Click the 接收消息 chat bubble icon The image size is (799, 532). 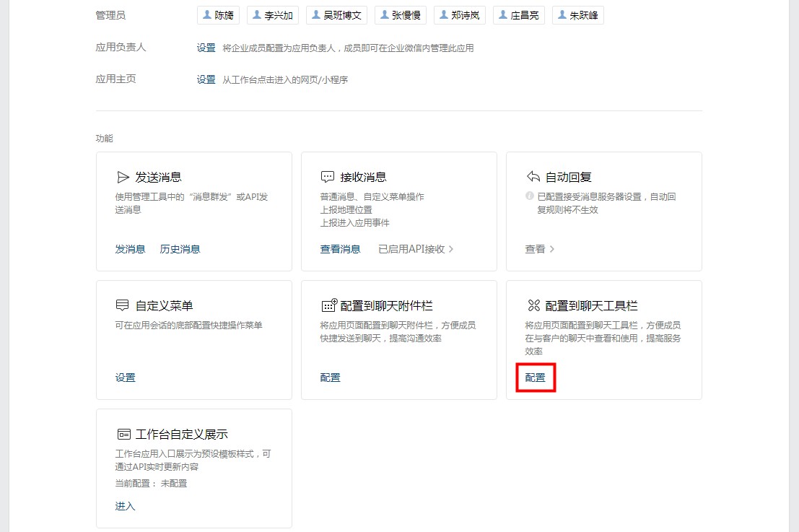pos(328,177)
